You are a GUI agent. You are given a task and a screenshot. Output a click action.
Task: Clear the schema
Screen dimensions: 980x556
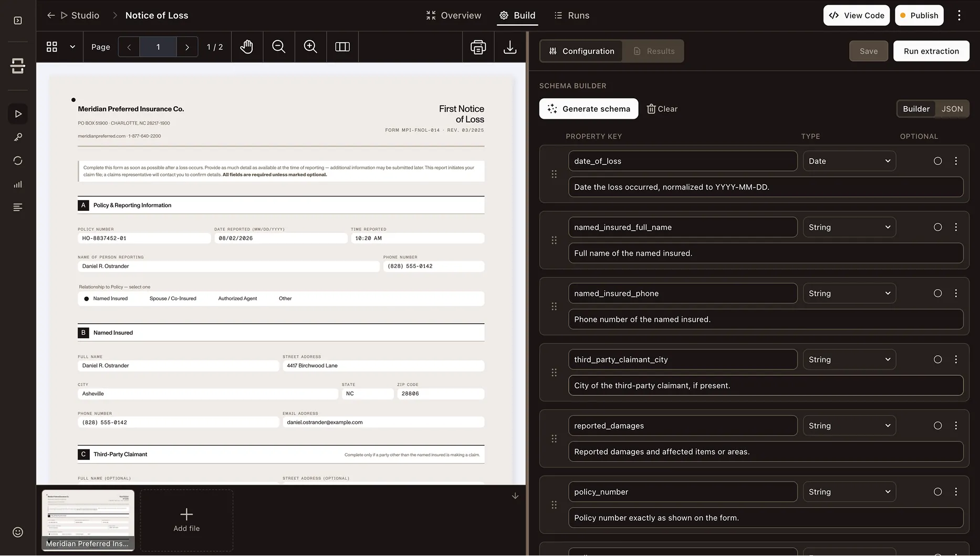(662, 109)
